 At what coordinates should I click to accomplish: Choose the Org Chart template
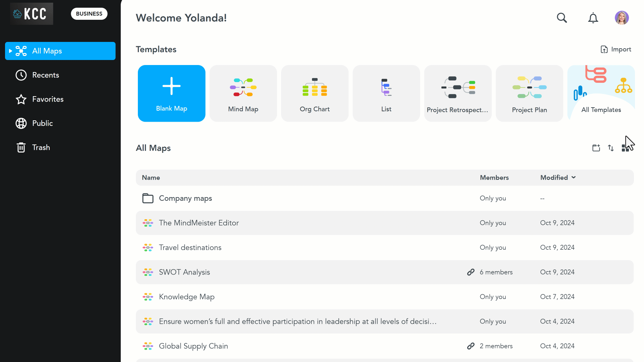point(315,93)
